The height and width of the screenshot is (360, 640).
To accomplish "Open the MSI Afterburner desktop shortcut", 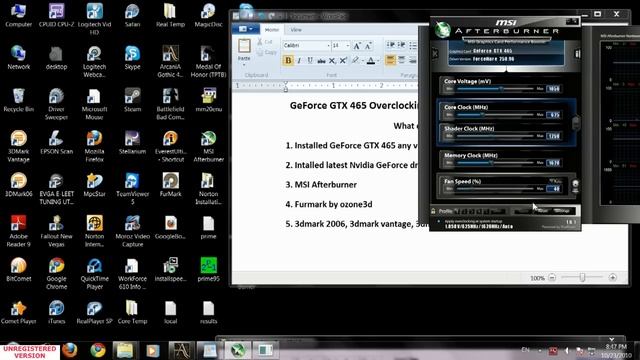I will click(209, 146).
